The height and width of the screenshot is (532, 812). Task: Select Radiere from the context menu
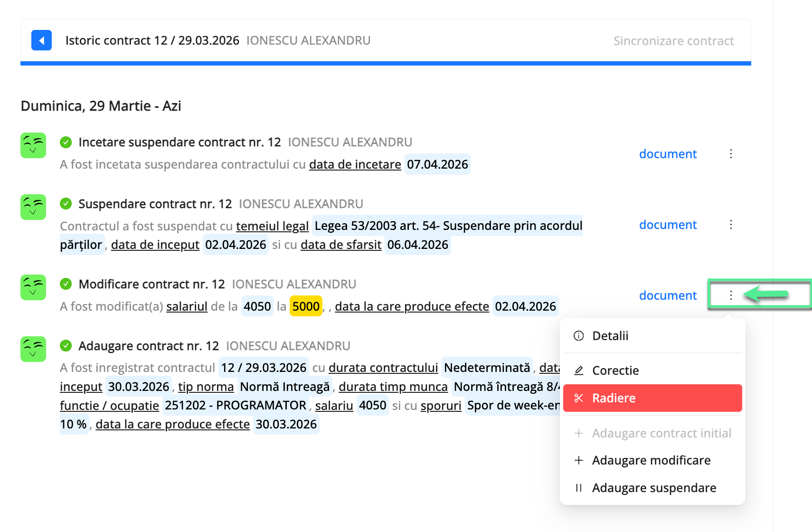click(614, 398)
